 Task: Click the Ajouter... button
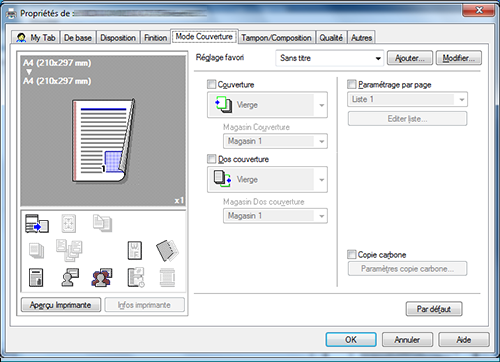point(410,58)
